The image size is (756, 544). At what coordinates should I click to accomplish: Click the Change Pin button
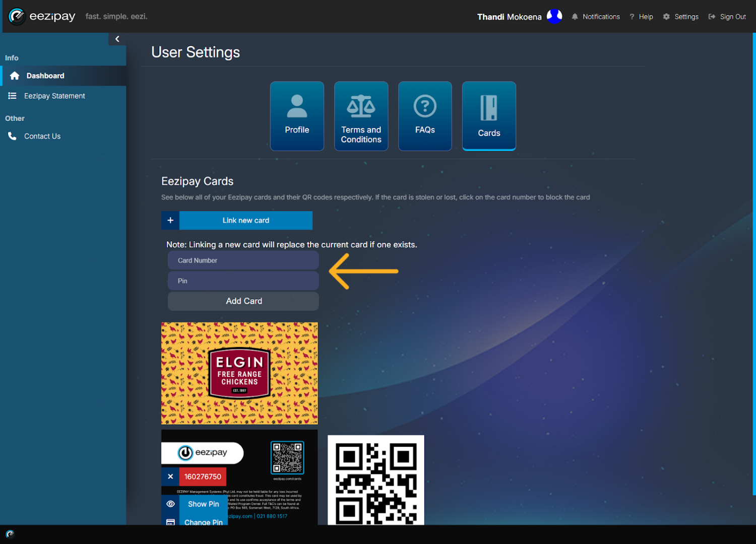(204, 521)
